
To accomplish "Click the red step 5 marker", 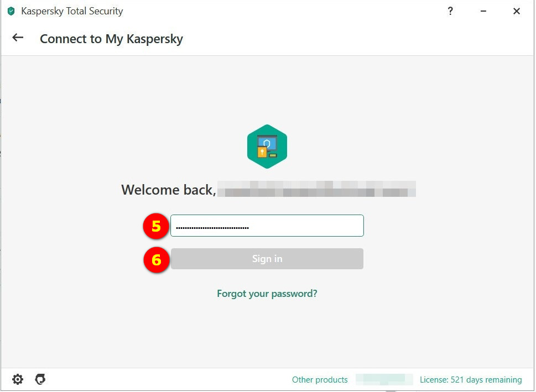I will (156, 226).
